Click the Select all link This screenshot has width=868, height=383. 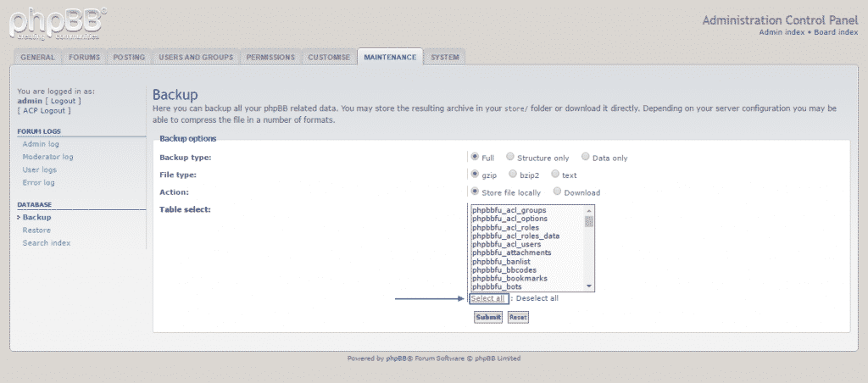point(488,298)
